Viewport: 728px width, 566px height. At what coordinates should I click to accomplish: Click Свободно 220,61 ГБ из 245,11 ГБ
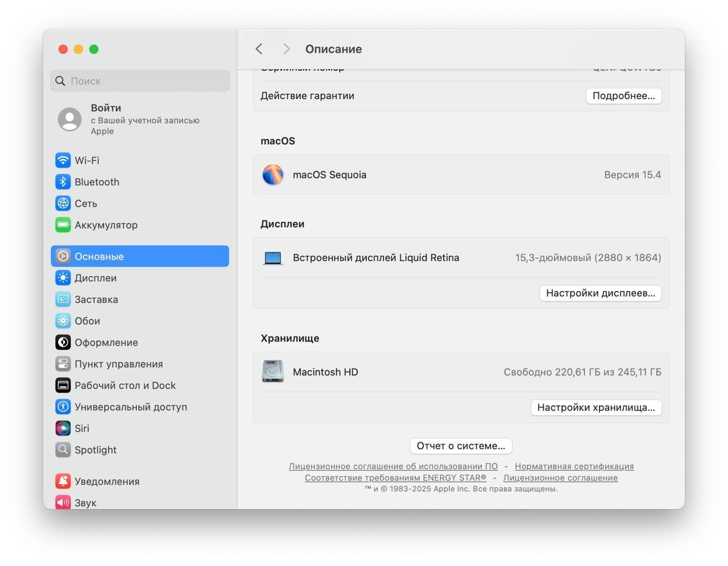click(582, 372)
